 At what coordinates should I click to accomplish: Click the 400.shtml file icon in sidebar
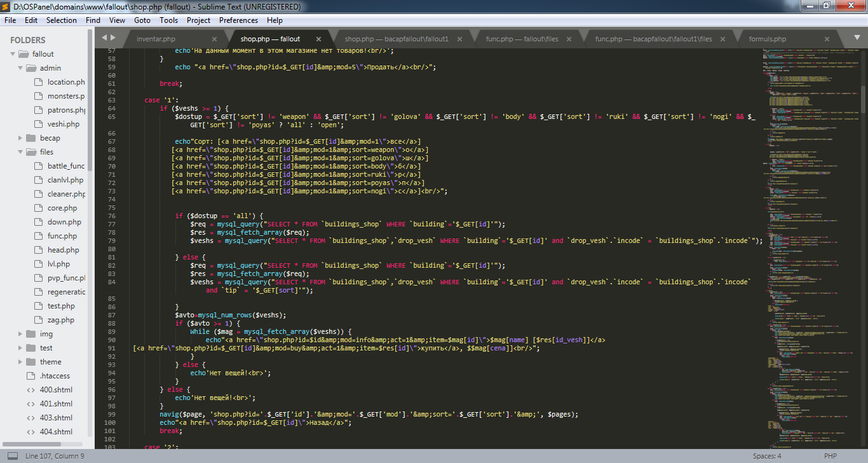point(31,390)
